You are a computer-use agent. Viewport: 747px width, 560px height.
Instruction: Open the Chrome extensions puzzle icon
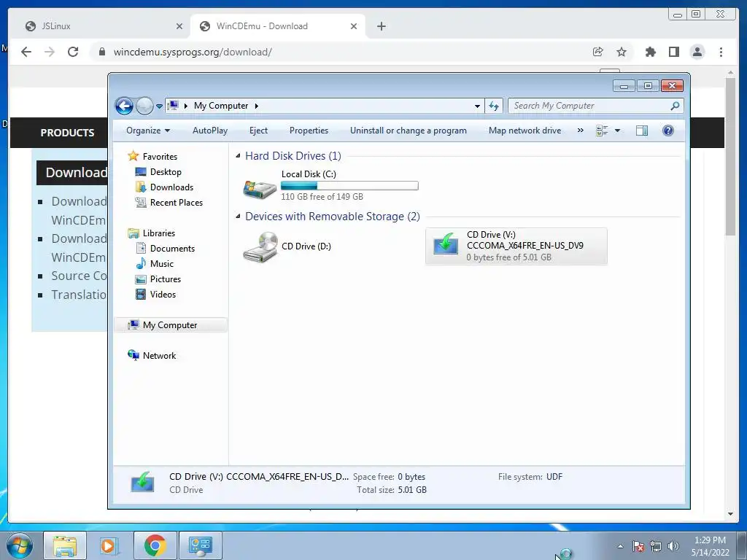650,52
